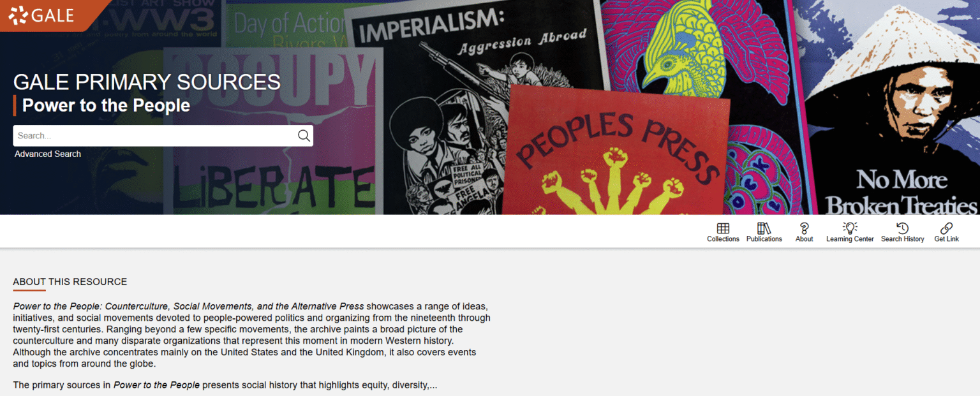Click the About question mark icon
This screenshot has height=396, width=980.
coord(804,228)
